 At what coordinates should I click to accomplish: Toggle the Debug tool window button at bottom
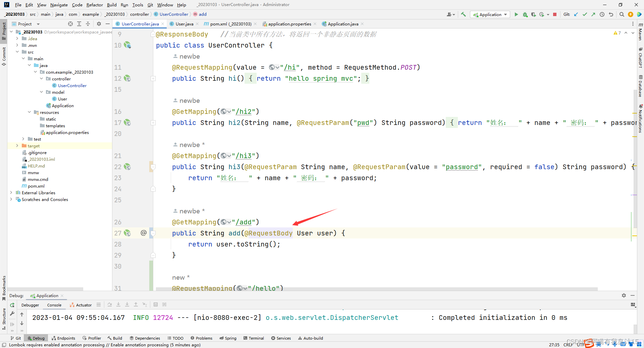[36, 338]
